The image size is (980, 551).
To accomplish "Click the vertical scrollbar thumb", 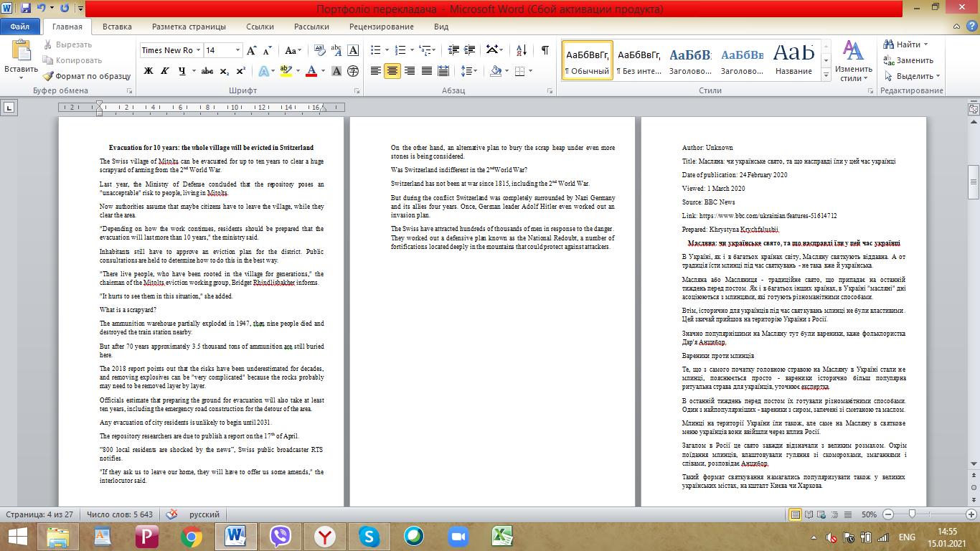I will point(974,182).
